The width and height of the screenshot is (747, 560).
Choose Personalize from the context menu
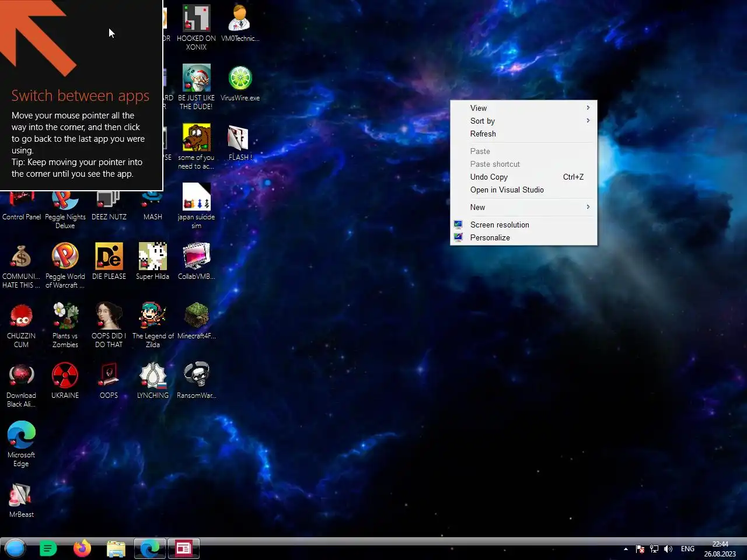[523, 237]
